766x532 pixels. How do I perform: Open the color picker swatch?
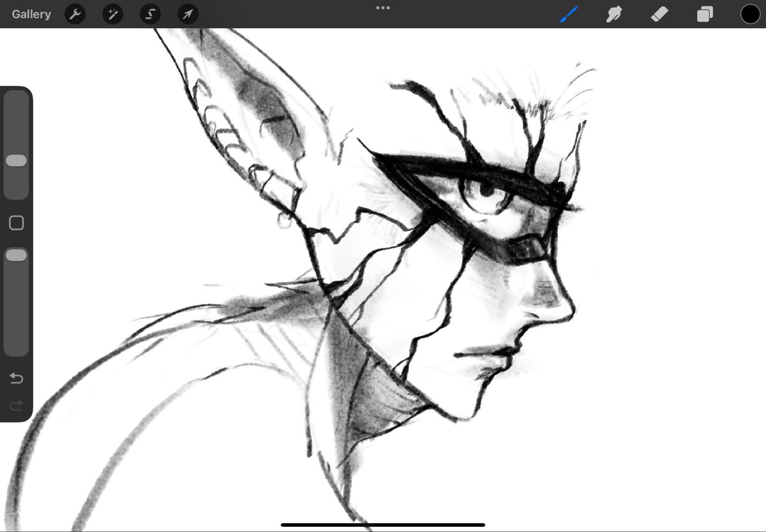(749, 14)
